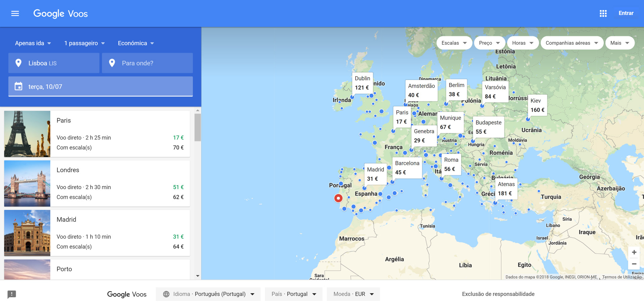Click the Barcelona 45 € map label
The width and height of the screenshot is (644, 308).
tap(407, 168)
